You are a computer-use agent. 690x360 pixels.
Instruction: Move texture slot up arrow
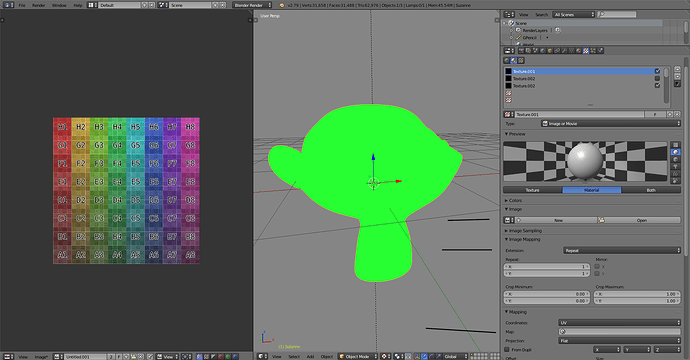[677, 70]
